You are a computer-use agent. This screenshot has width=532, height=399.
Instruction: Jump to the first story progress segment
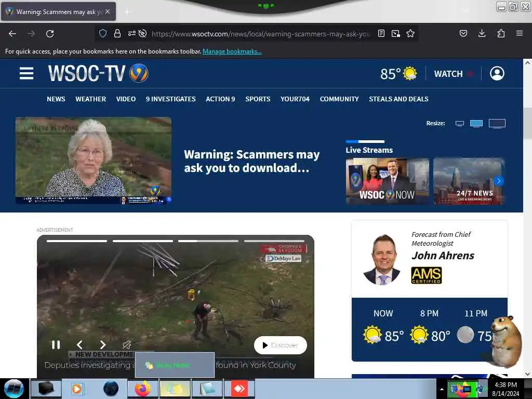click(77, 241)
